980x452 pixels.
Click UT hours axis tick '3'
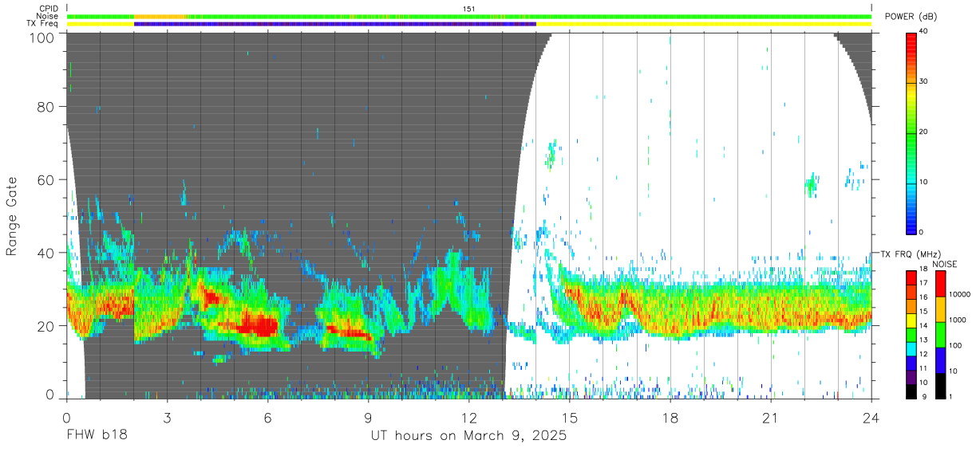pyautogui.click(x=168, y=417)
